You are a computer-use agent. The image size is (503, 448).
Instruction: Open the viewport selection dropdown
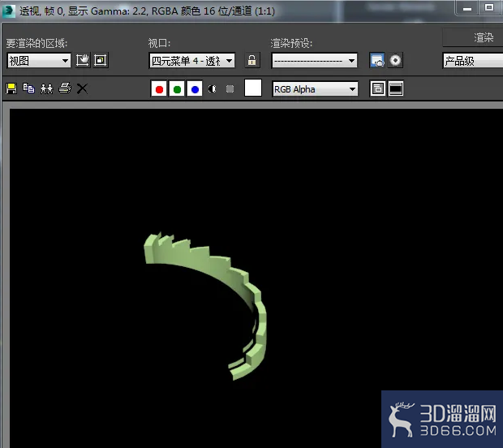192,60
